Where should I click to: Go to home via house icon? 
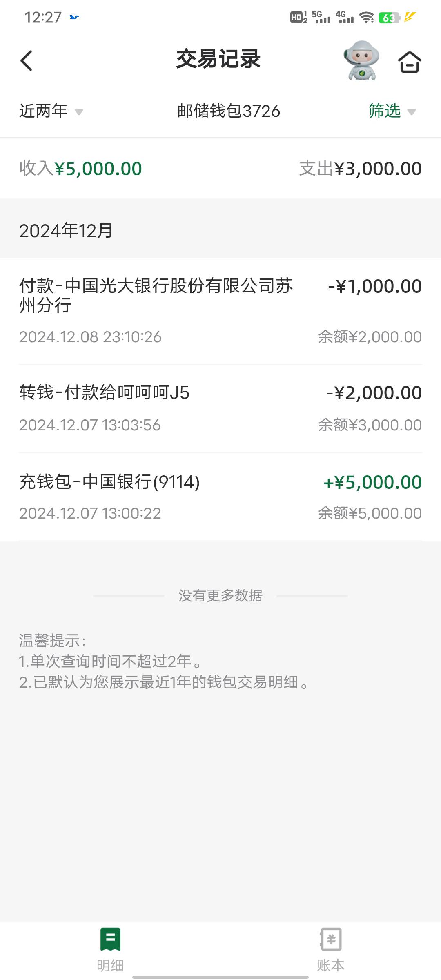[410, 62]
